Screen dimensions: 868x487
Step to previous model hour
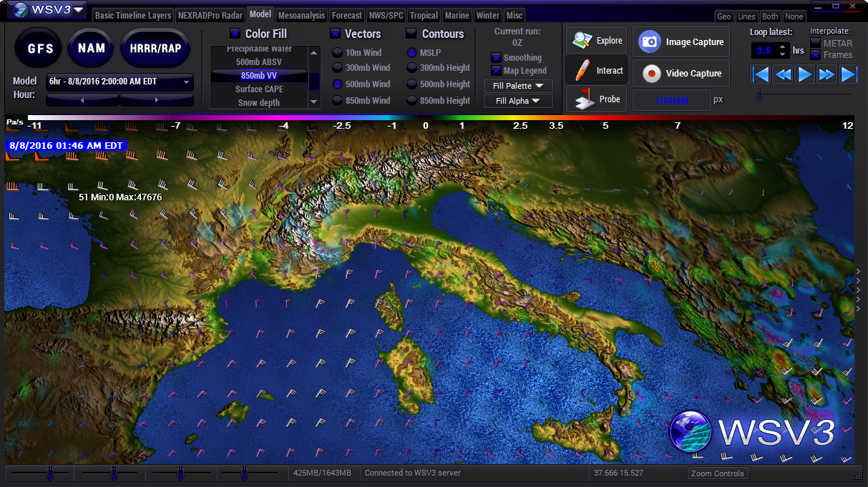click(x=82, y=100)
